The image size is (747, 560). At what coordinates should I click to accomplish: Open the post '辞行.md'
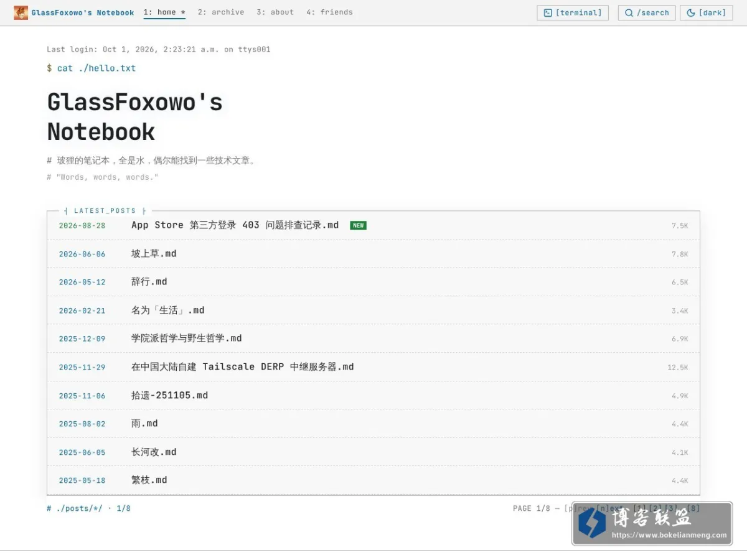click(x=149, y=282)
